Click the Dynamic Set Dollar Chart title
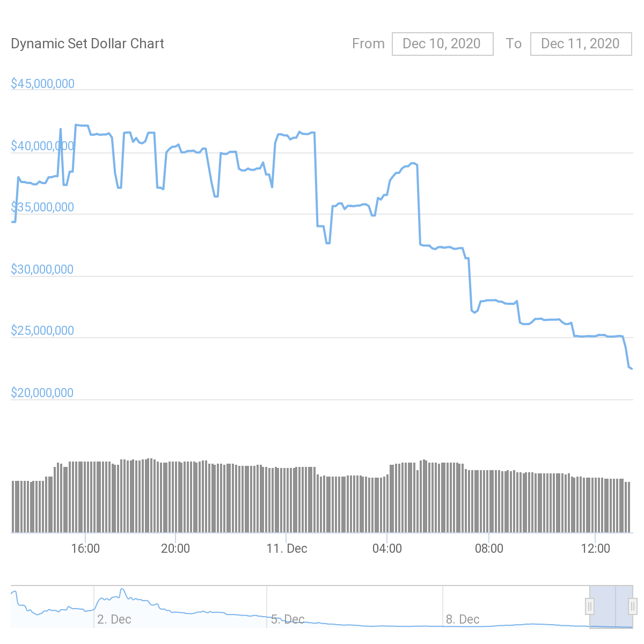 point(87,43)
